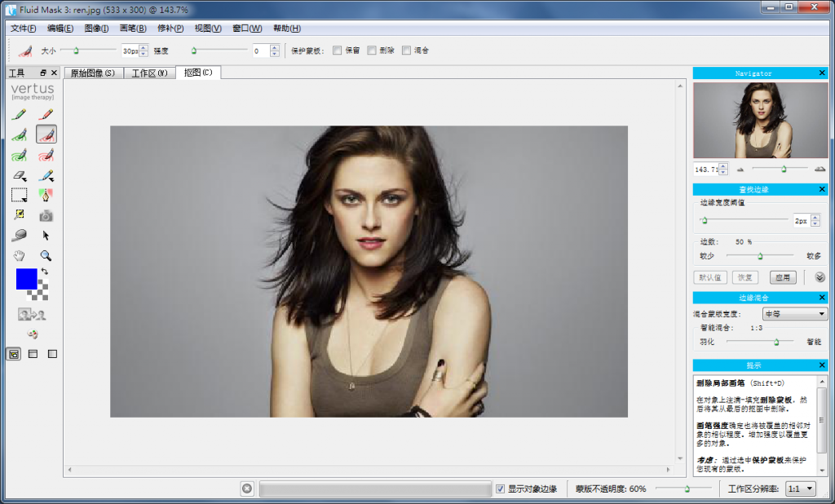Enable the 保留 protect mask checkbox
This screenshot has width=835, height=504.
coord(338,51)
